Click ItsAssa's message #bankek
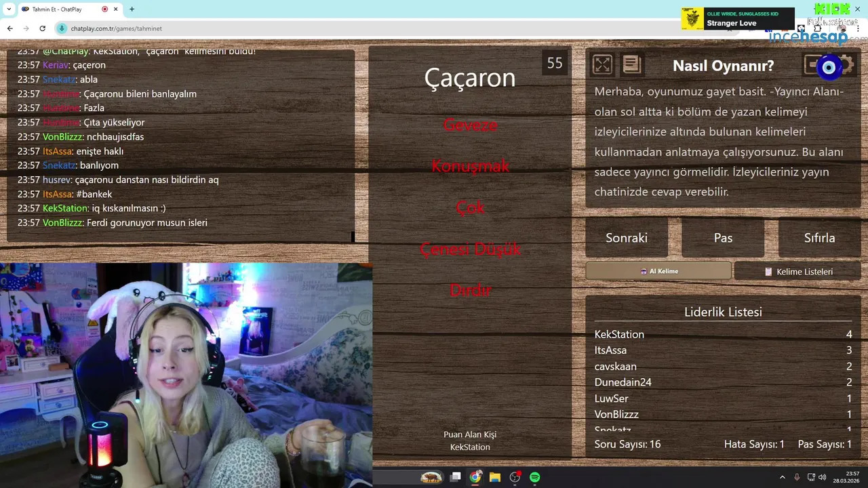Viewport: 868px width, 488px height. pyautogui.click(x=94, y=194)
